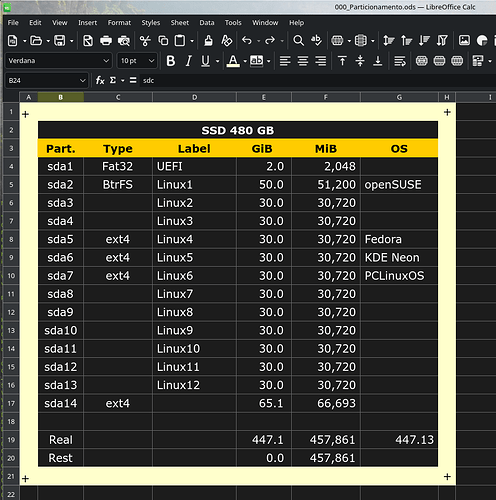This screenshot has width=496, height=500.
Task: Click the Undo arrow icon
Action: (247, 41)
